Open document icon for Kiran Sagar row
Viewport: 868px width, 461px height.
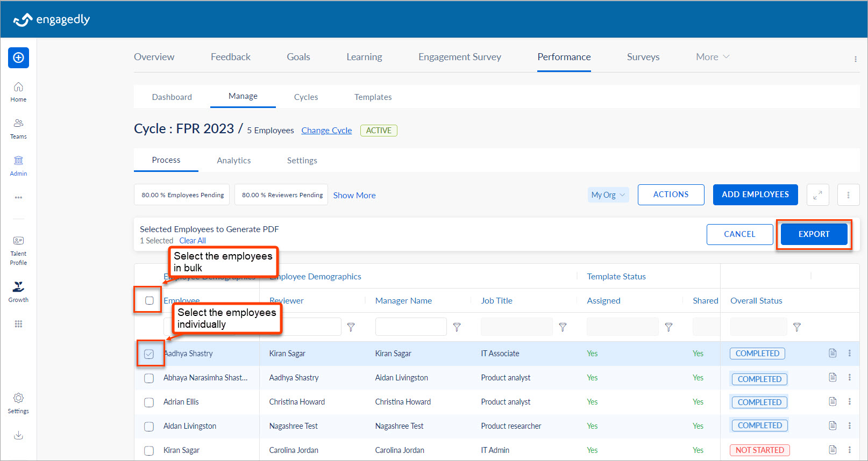(833, 450)
